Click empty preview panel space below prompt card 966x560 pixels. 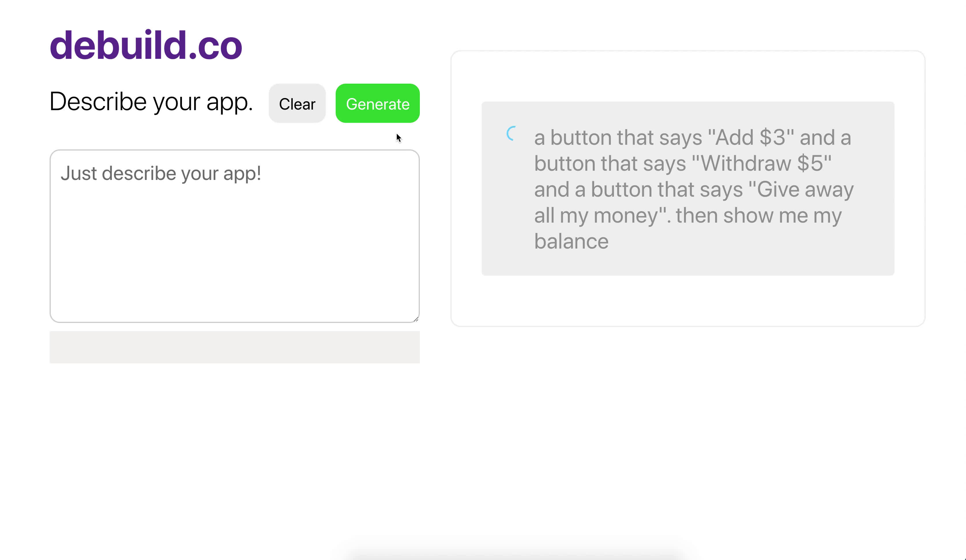pyautogui.click(x=688, y=301)
